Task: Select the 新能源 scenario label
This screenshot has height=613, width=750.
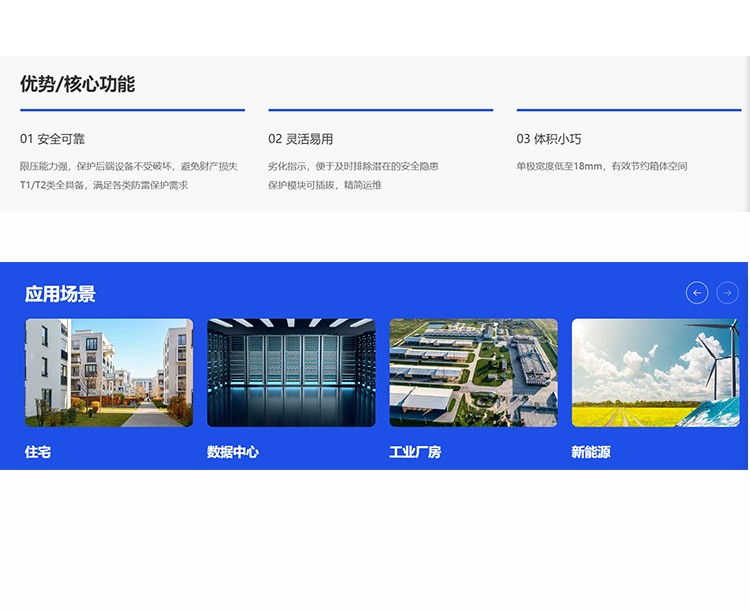Action: coord(591,452)
